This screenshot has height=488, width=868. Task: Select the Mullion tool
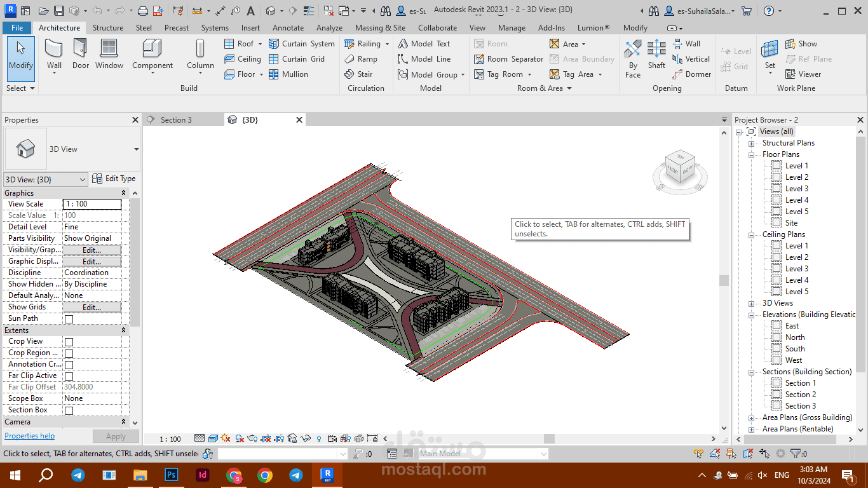288,74
